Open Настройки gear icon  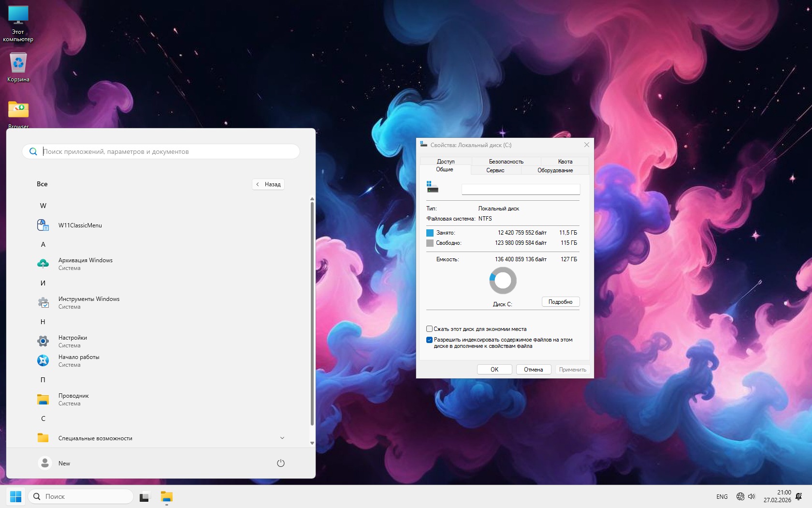43,341
